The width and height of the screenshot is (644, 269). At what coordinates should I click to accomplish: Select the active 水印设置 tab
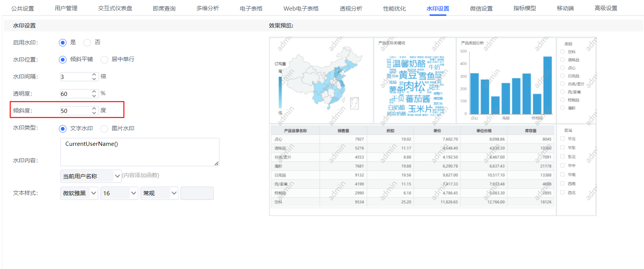click(438, 8)
